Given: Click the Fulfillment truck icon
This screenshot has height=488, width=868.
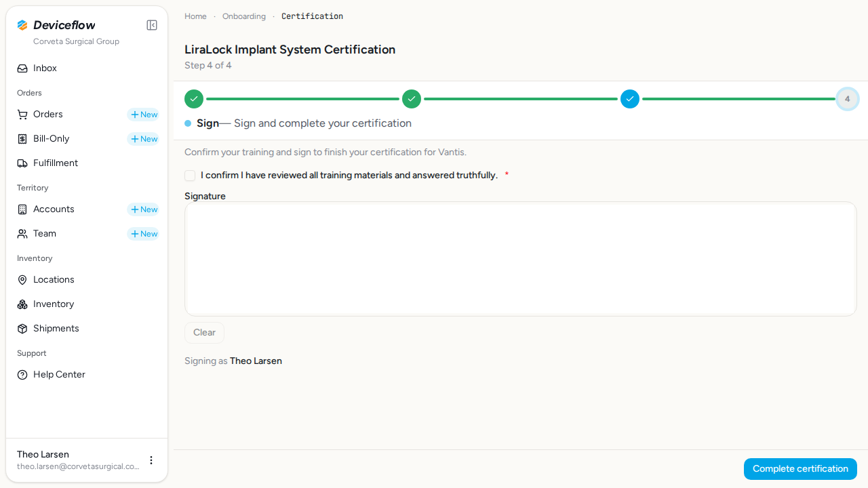Looking at the screenshot, I should (22, 163).
